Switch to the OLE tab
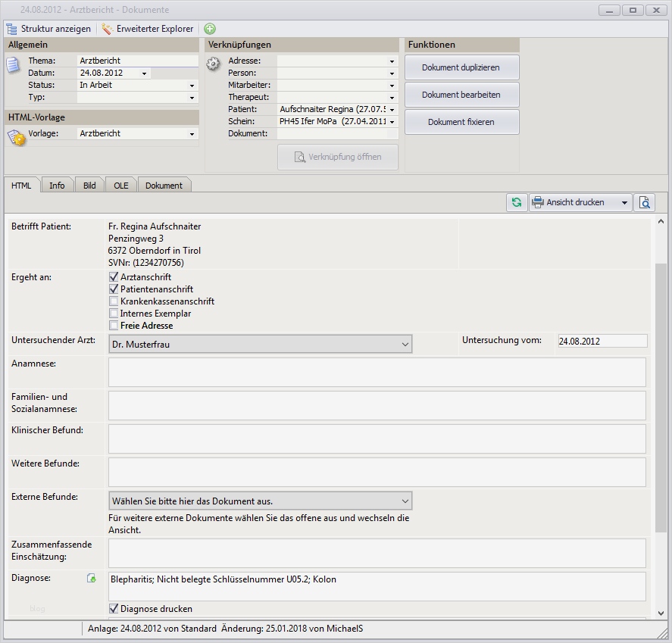The height and width of the screenshot is (643, 672). tap(121, 186)
